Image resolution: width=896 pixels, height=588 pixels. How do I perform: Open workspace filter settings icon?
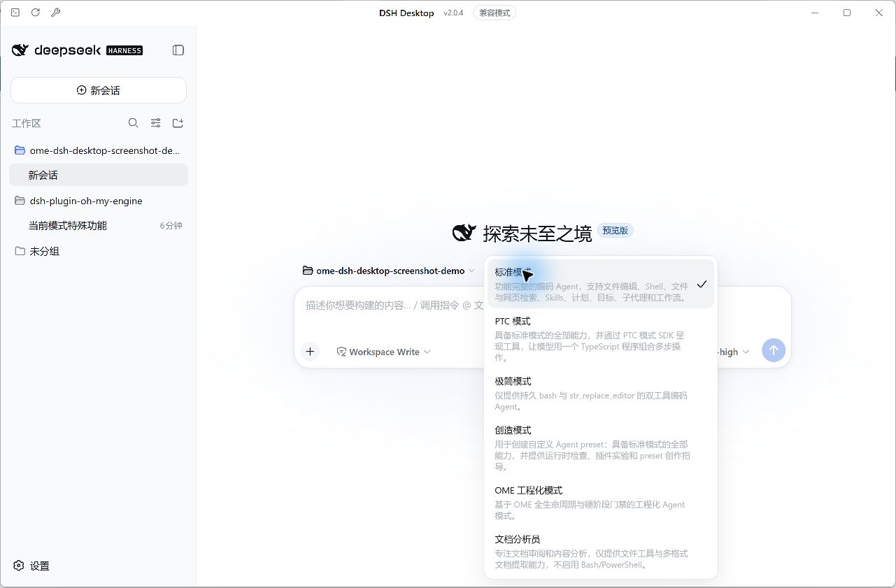point(156,123)
